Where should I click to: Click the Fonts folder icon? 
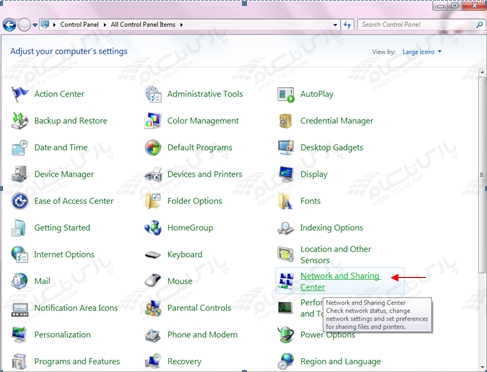(x=286, y=201)
